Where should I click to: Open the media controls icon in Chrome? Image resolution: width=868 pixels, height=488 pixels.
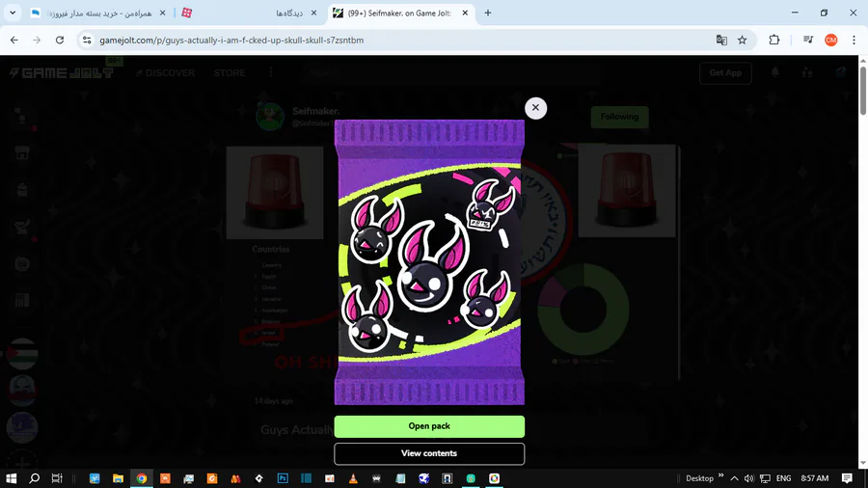click(x=808, y=40)
